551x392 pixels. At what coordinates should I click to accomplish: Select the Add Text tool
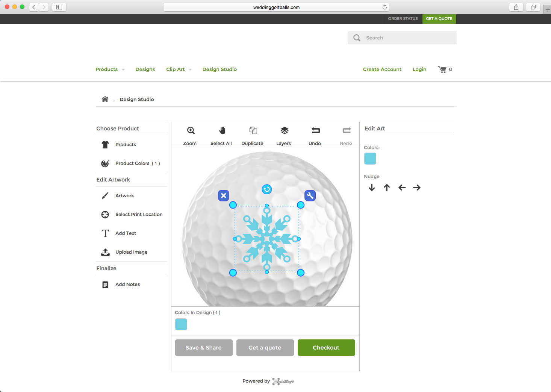(x=126, y=233)
